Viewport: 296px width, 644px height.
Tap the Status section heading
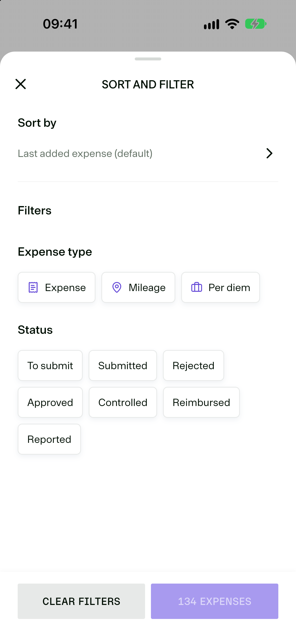(x=35, y=330)
